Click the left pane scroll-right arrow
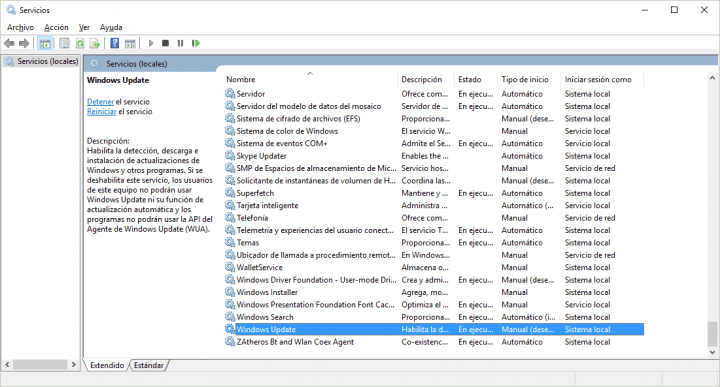The width and height of the screenshot is (720, 387). pyautogui.click(x=73, y=365)
